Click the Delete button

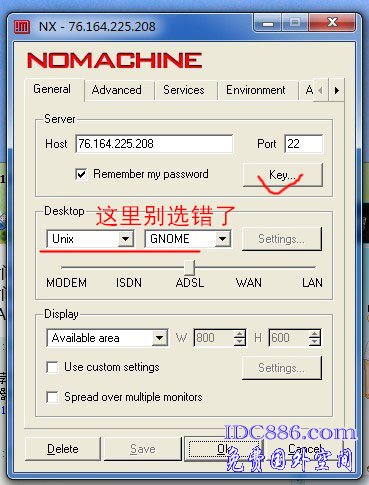tap(63, 449)
